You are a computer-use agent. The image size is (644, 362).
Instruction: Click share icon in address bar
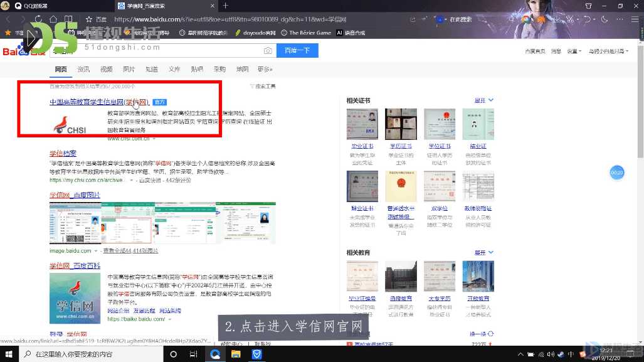click(x=413, y=19)
